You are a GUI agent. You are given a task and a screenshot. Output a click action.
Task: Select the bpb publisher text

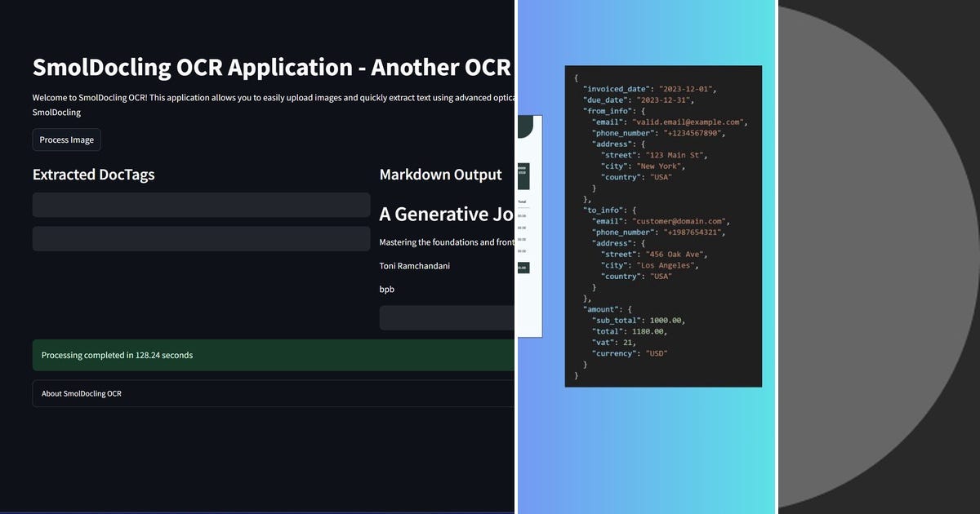click(385, 289)
